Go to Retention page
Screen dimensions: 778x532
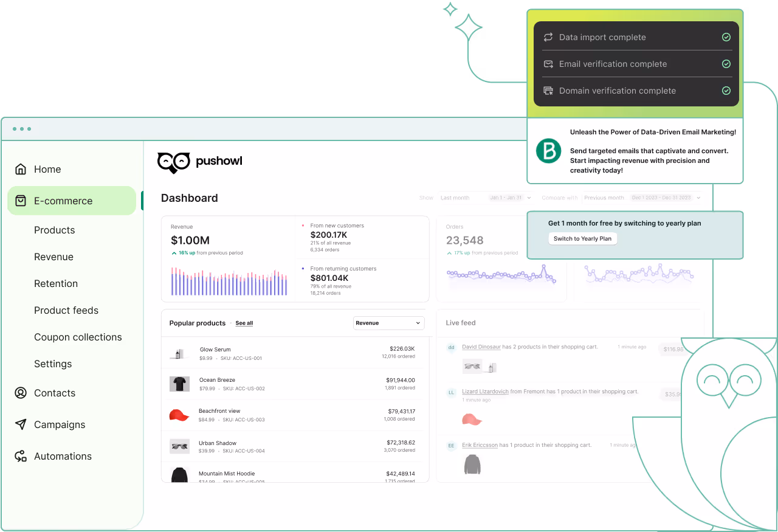tap(56, 283)
